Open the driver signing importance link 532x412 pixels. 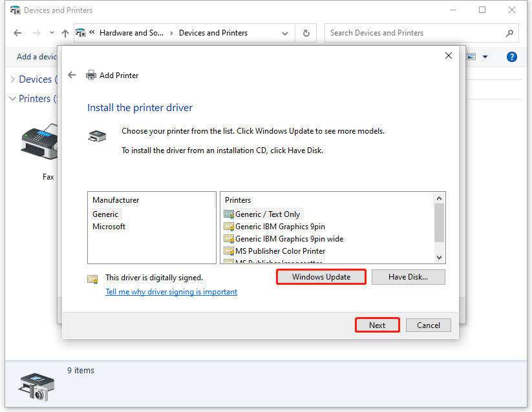click(x=171, y=291)
